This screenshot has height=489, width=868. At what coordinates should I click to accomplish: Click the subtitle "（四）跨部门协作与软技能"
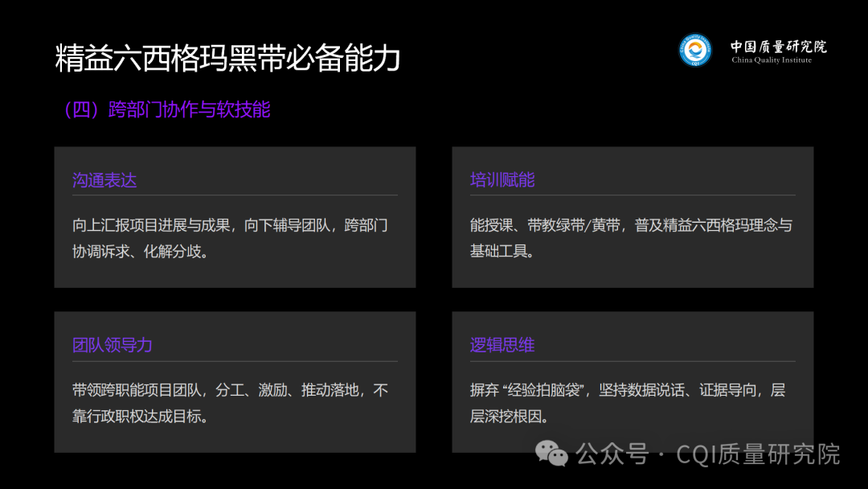[166, 109]
